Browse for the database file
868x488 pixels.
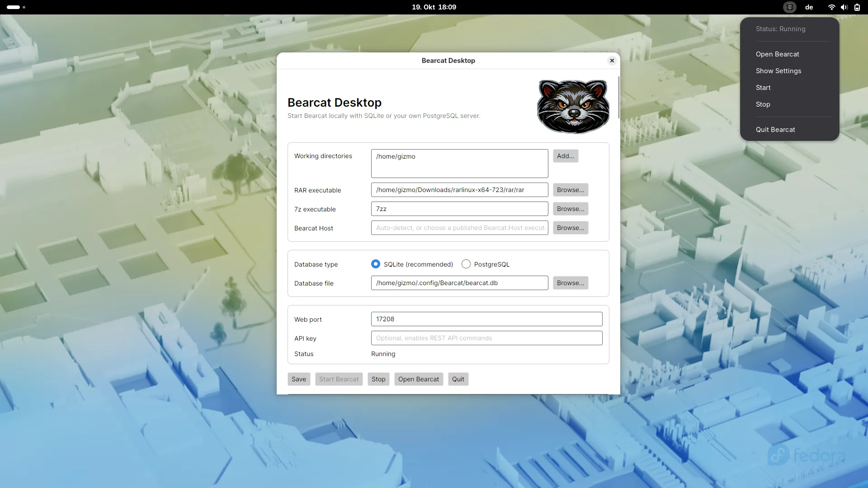[571, 283]
